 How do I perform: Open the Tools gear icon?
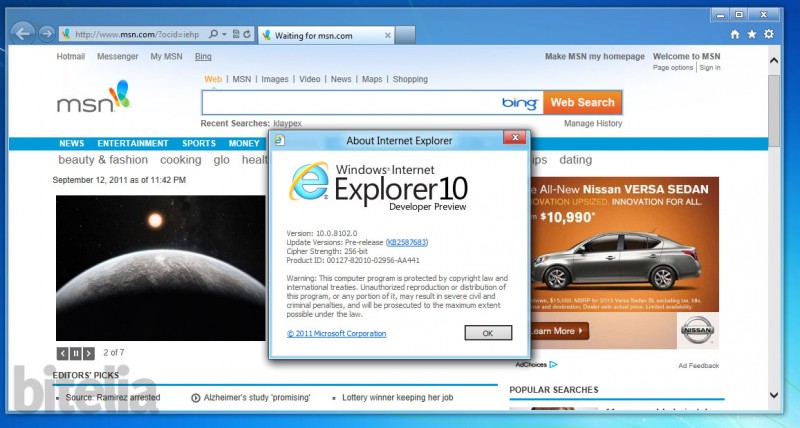click(768, 34)
